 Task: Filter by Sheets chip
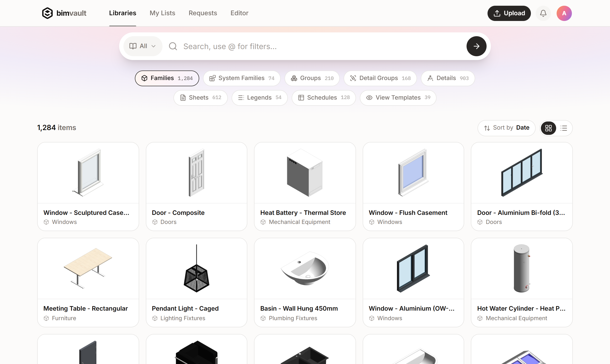tap(200, 98)
